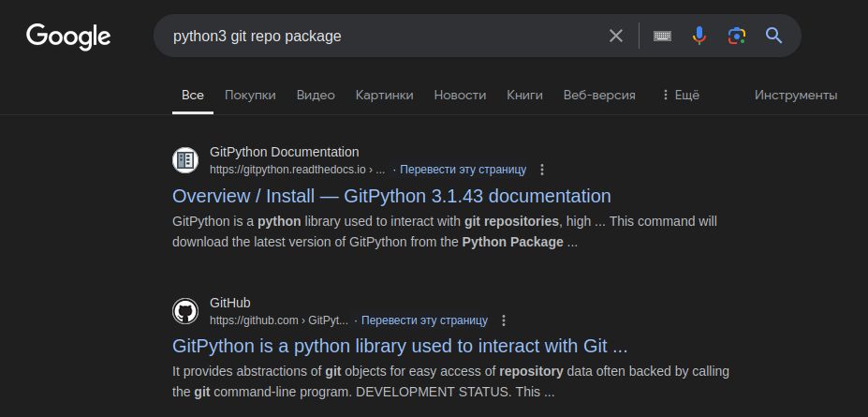Viewport: 868px width, 417px height.
Task: Click the magnifier search button
Action: (773, 36)
